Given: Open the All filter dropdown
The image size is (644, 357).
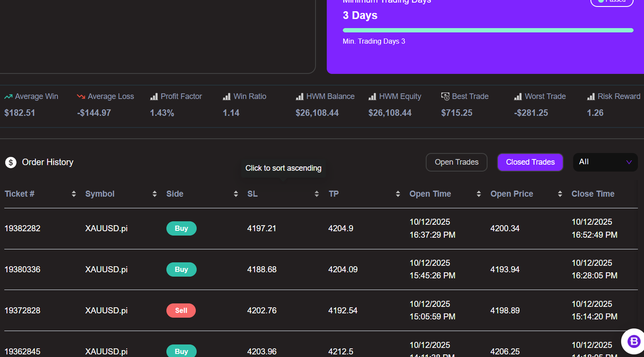Looking at the screenshot, I should pyautogui.click(x=605, y=162).
